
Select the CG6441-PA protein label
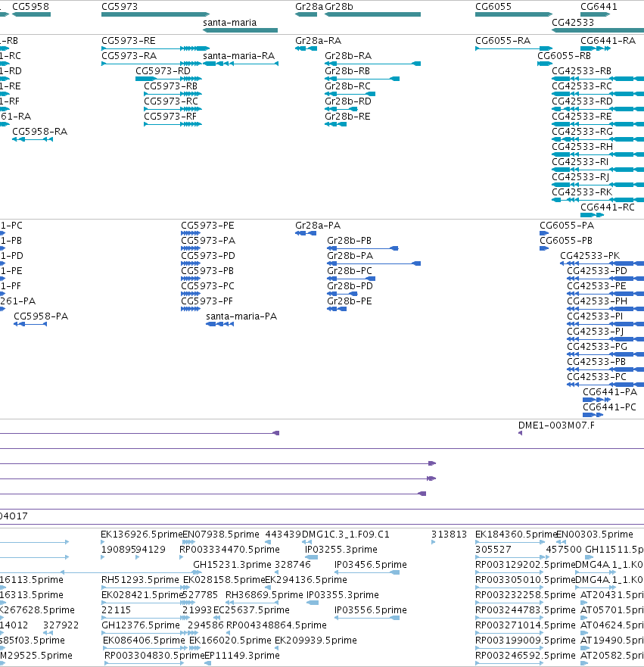point(610,392)
